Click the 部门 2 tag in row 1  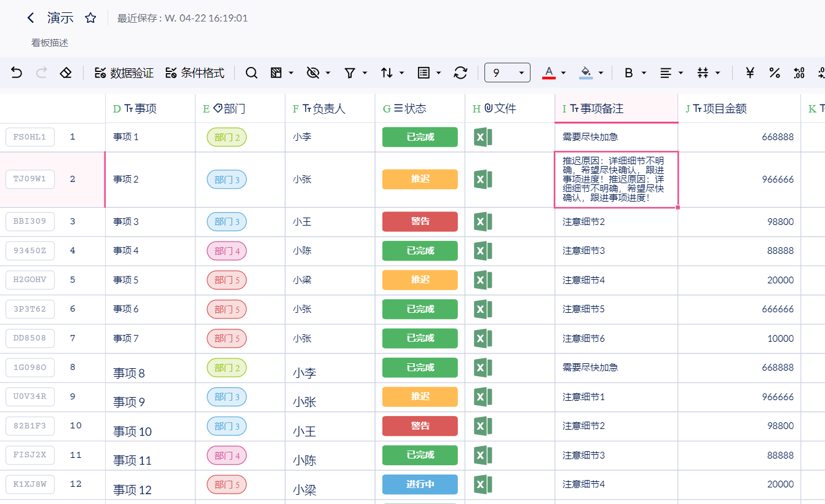227,138
